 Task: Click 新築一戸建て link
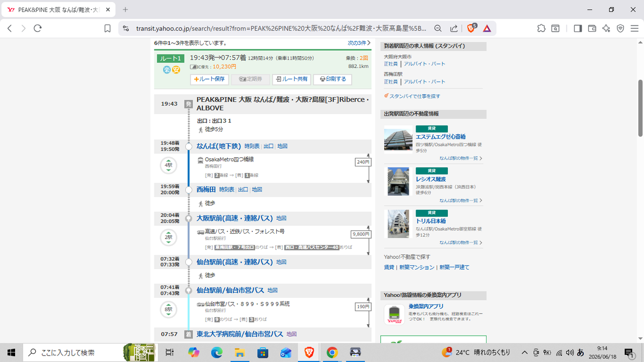click(x=454, y=267)
